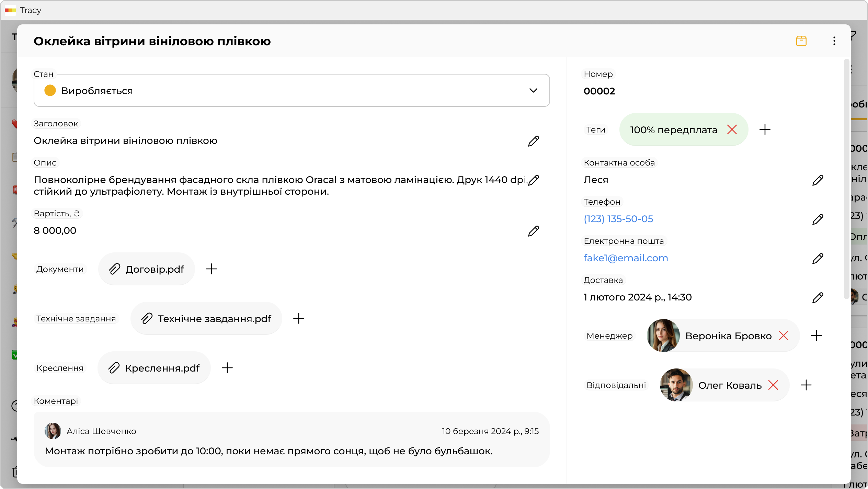The height and width of the screenshot is (489, 868).
Task: Edit the Контактна особа pencil icon
Action: (x=818, y=180)
